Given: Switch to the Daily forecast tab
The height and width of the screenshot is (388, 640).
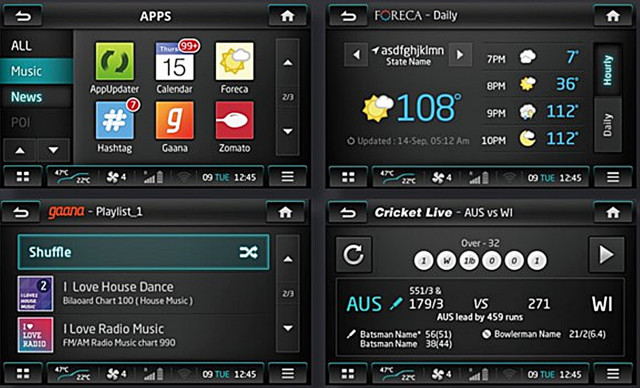Looking at the screenshot, I should [x=608, y=125].
